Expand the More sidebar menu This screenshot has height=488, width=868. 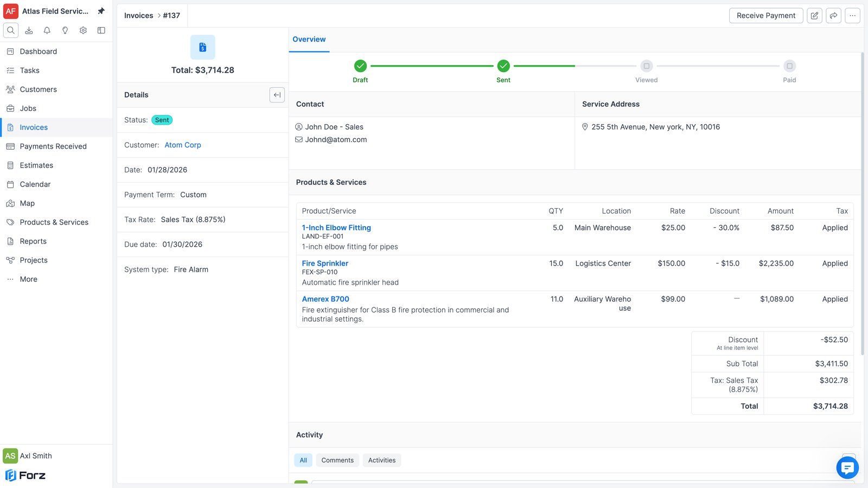coord(56,279)
